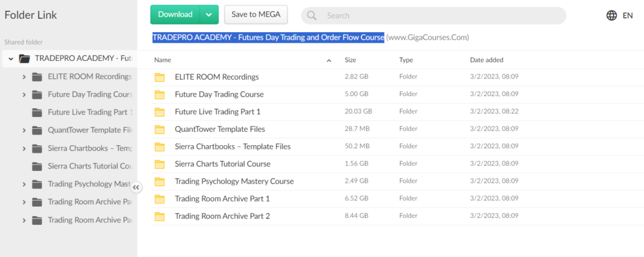Click yellow folder icon for Trading Room Archive Part 1
644x257 pixels.
pyautogui.click(x=159, y=199)
